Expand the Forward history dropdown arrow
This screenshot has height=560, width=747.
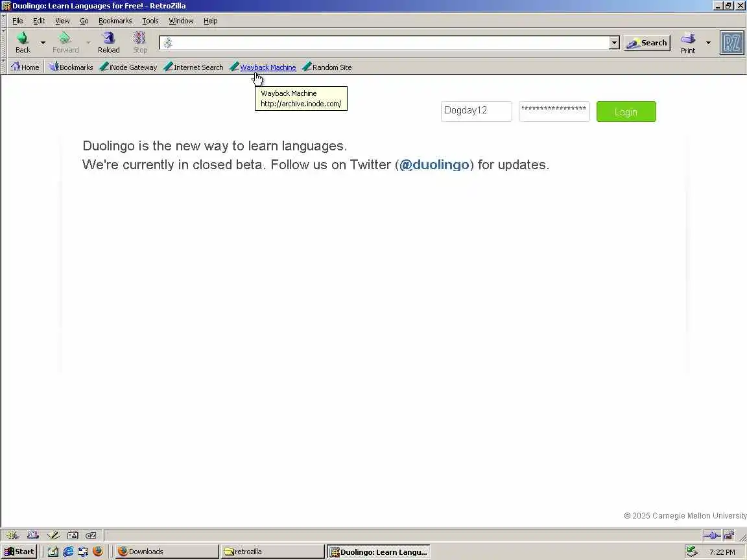88,42
